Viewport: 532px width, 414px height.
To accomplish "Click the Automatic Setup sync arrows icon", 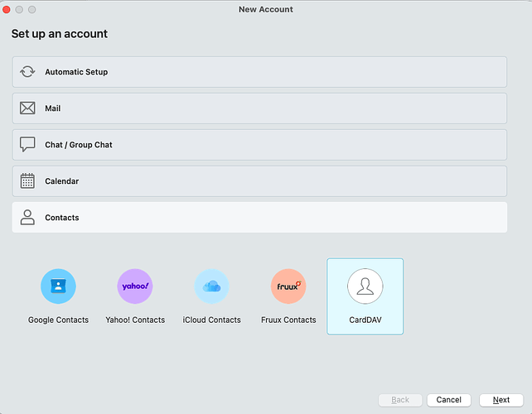I will point(27,72).
